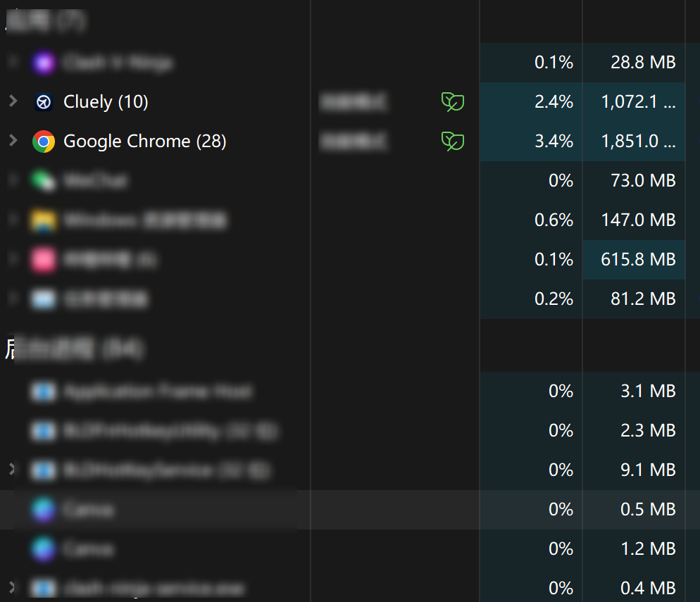Click the 615.8 MB memory cell
The image size is (700, 602).
pyautogui.click(x=638, y=260)
